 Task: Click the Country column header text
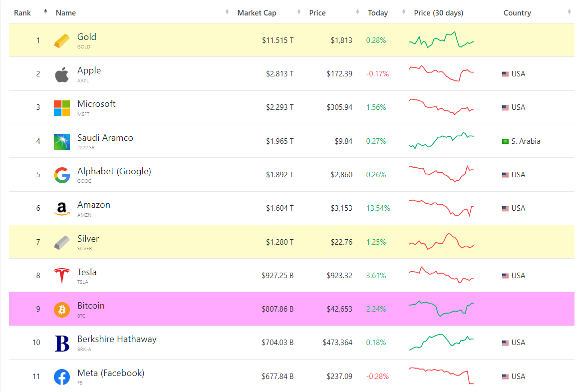pos(517,13)
